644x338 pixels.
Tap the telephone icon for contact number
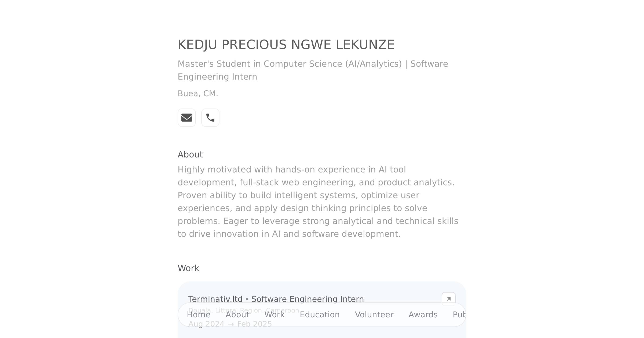(x=210, y=117)
